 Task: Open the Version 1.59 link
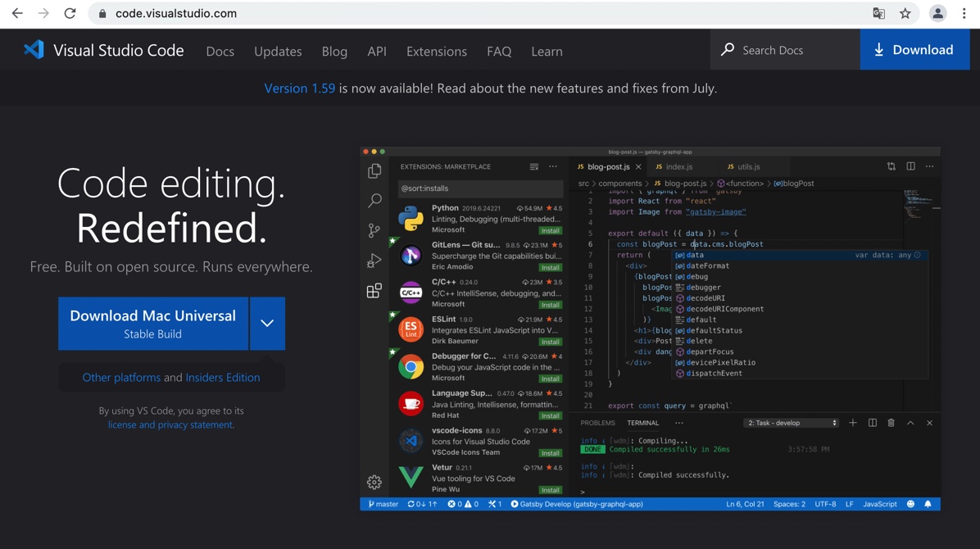299,88
